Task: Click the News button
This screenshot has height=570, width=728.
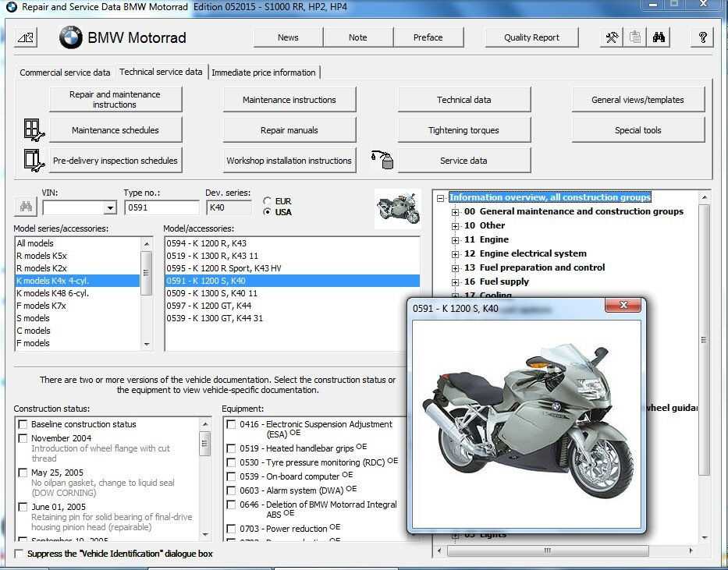Action: (288, 37)
